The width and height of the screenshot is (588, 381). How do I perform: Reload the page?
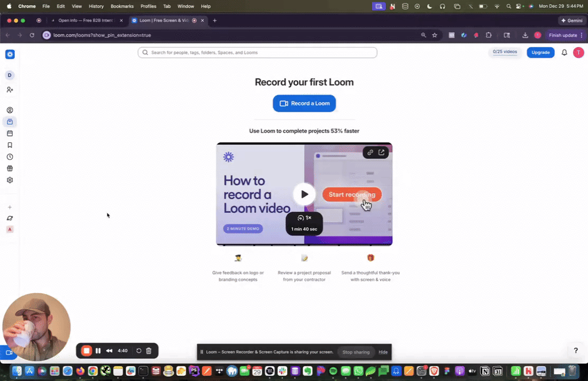[x=32, y=35]
